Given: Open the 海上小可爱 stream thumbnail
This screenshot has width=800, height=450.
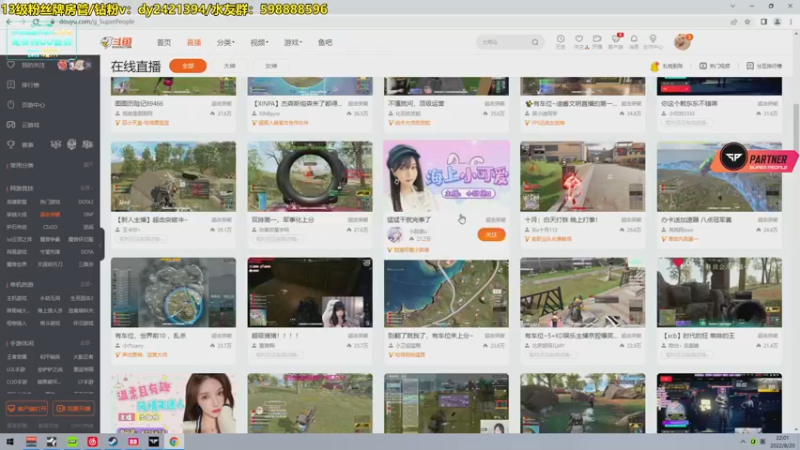Looking at the screenshot, I should (x=446, y=177).
